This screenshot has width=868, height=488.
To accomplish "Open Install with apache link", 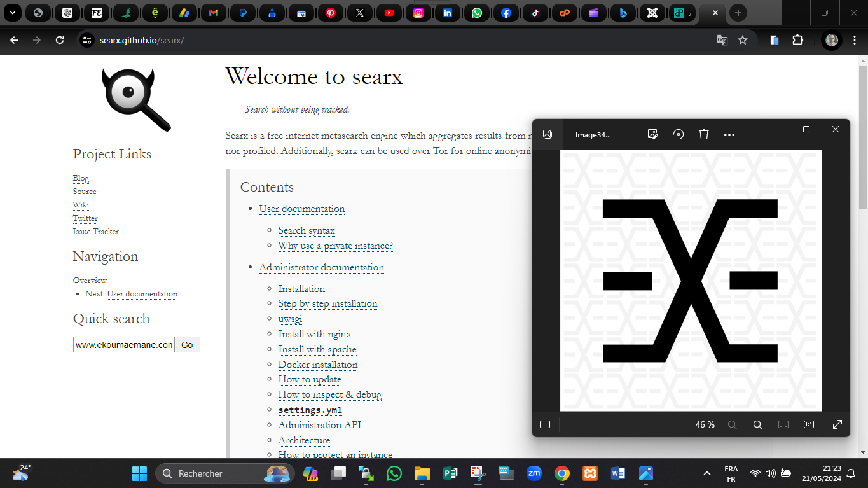I will pyautogui.click(x=317, y=349).
